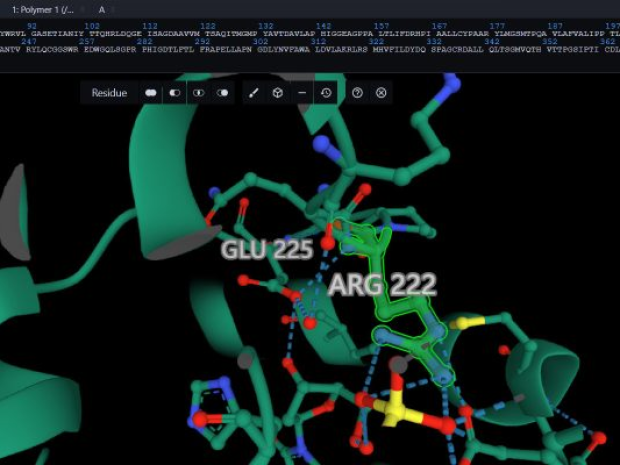Dismiss the selection toolbar with X icon
The width and height of the screenshot is (620, 465).
[x=381, y=93]
